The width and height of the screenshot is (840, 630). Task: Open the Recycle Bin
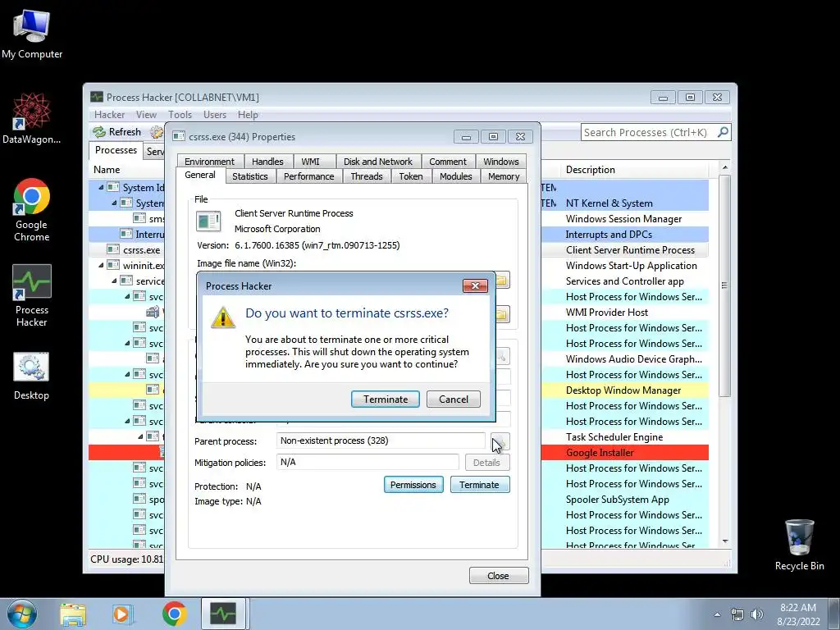(799, 545)
